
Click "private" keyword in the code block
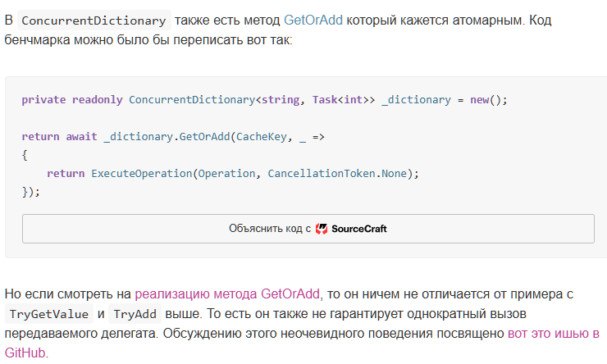pyautogui.click(x=43, y=100)
